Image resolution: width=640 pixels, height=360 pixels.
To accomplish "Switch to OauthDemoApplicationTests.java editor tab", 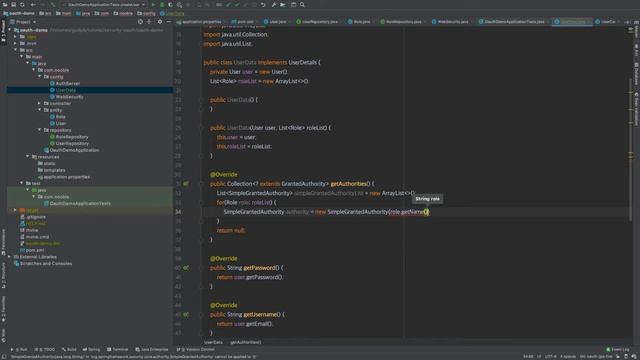I will (x=514, y=22).
